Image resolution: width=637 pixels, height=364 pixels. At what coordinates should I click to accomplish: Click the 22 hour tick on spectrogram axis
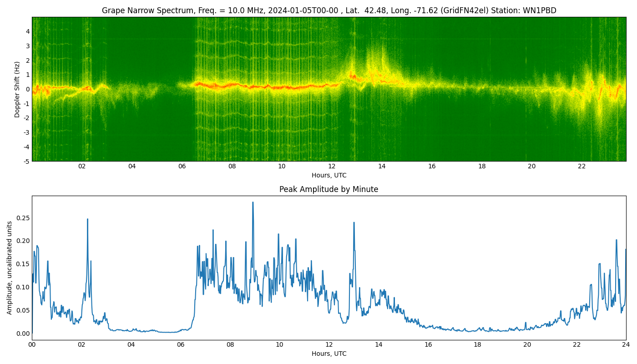pyautogui.click(x=581, y=167)
